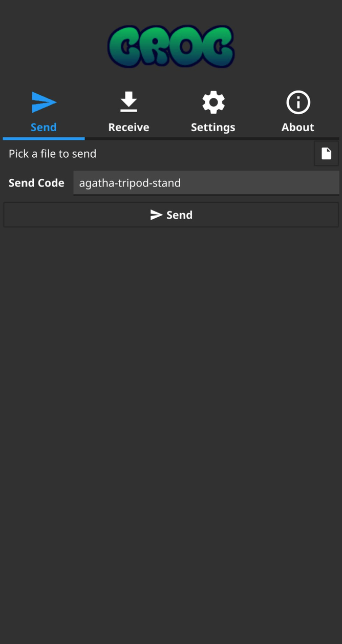The width and height of the screenshot is (342, 644).
Task: Open the Settings tab label
Action: pos(213,127)
